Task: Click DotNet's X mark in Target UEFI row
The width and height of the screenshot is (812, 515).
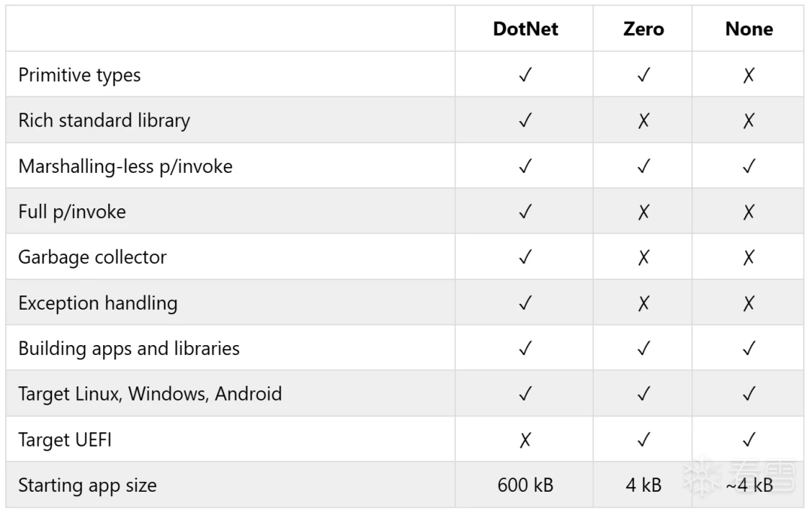Action: coord(525,441)
